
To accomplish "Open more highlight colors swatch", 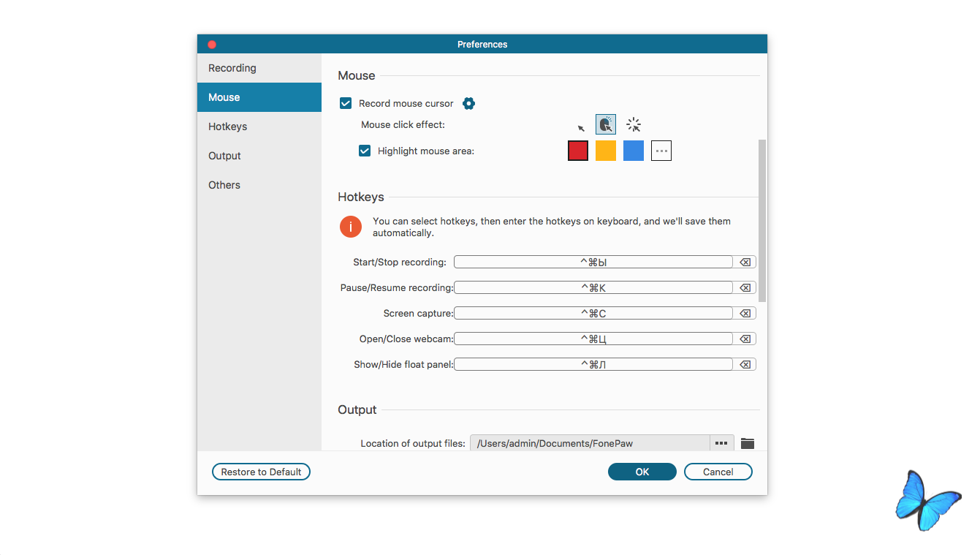I will point(661,151).
